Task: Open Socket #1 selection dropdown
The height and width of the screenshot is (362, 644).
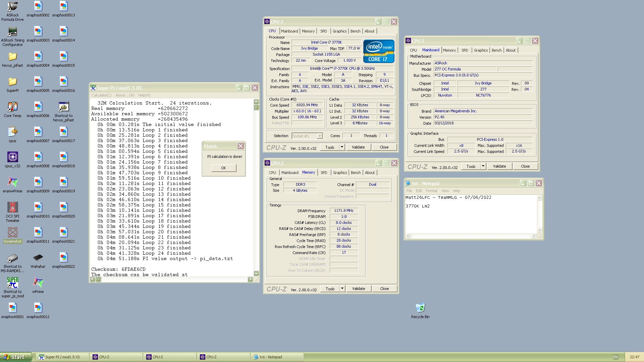Action: [307, 136]
